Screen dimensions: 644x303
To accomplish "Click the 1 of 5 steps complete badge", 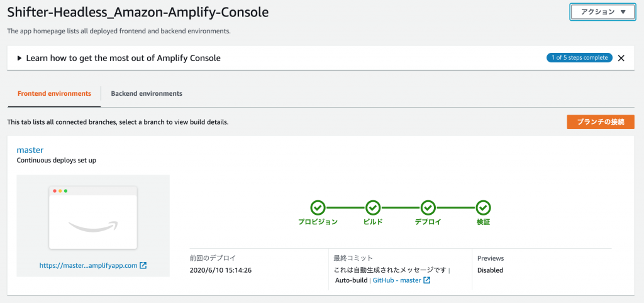I will click(x=579, y=57).
